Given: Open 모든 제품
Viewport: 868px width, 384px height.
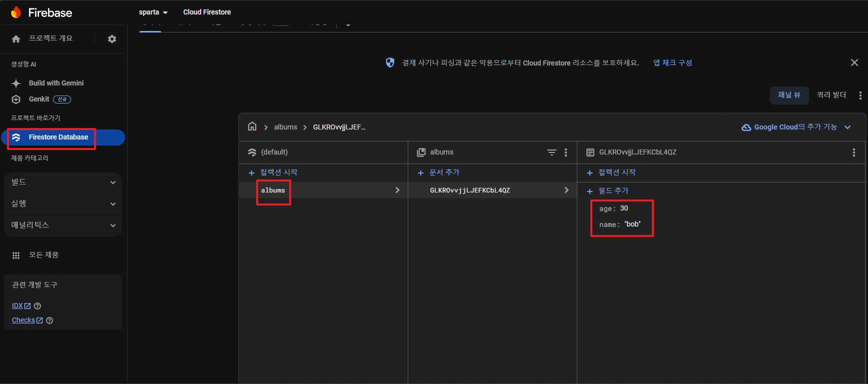Looking at the screenshot, I should 44,255.
